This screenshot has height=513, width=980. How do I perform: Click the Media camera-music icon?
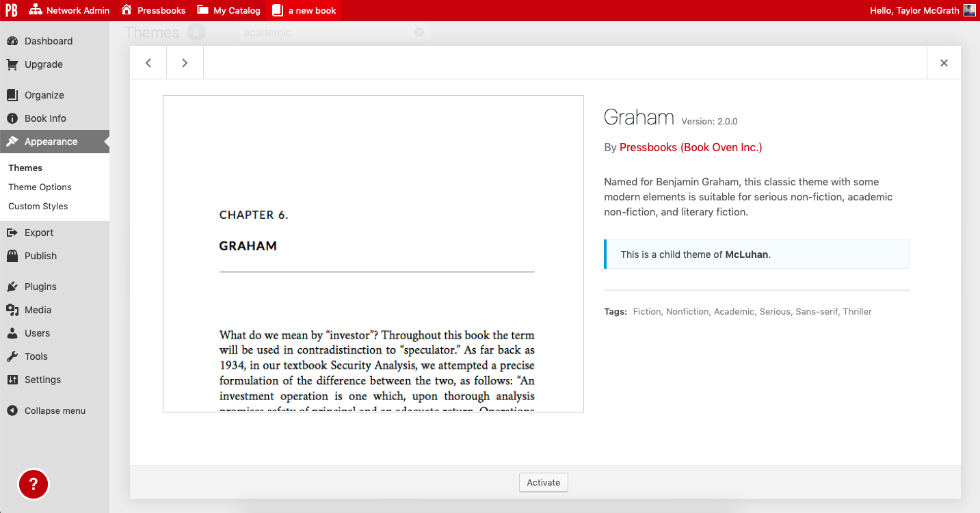click(12, 310)
